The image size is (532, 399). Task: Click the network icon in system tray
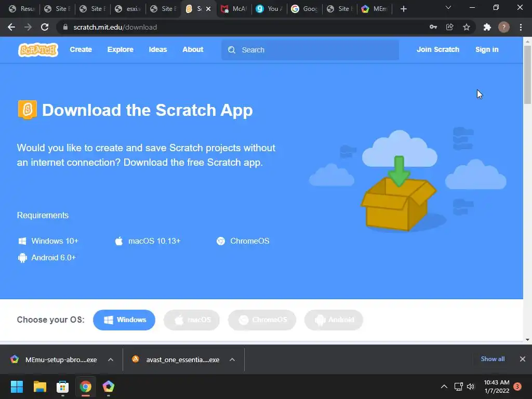458,387
